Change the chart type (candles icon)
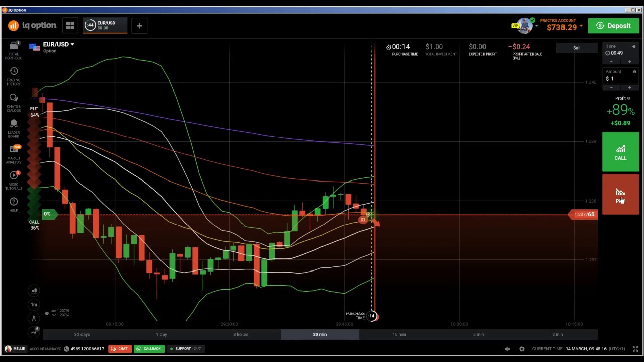The width and height of the screenshot is (644, 362). tap(34, 290)
